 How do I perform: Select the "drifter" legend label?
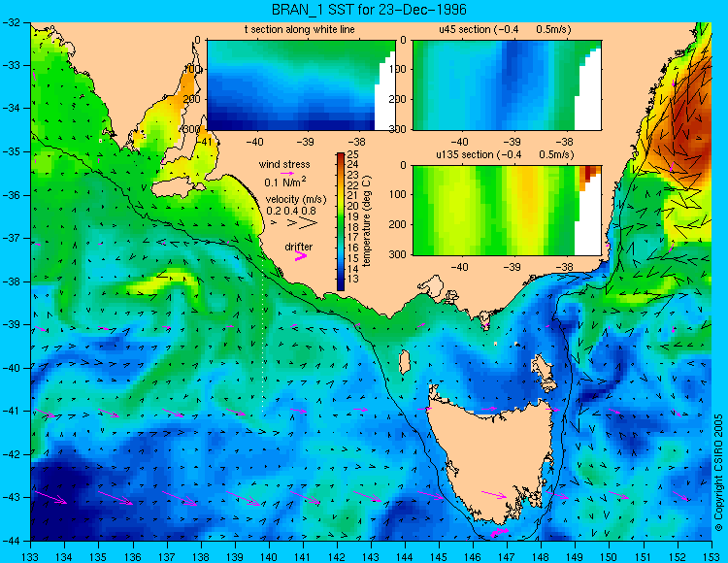click(299, 247)
